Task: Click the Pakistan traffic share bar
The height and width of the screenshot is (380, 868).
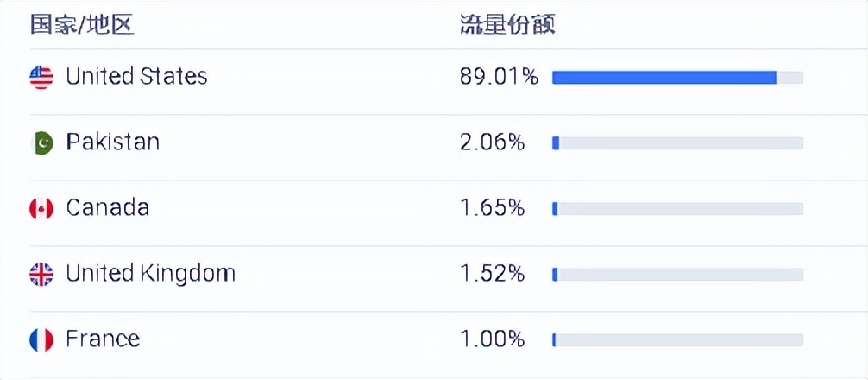Action: coord(677,143)
